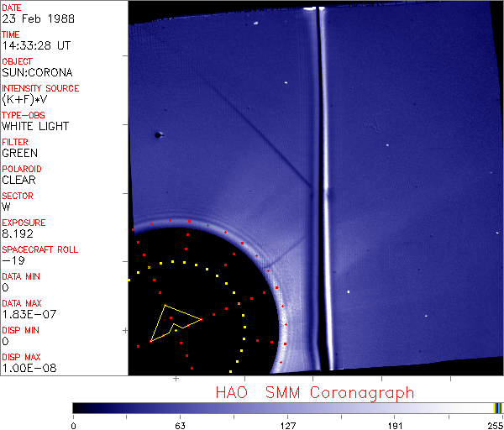Click the red FILTER label
Image resolution: width=504 pixels, height=430 pixels.
[15, 142]
